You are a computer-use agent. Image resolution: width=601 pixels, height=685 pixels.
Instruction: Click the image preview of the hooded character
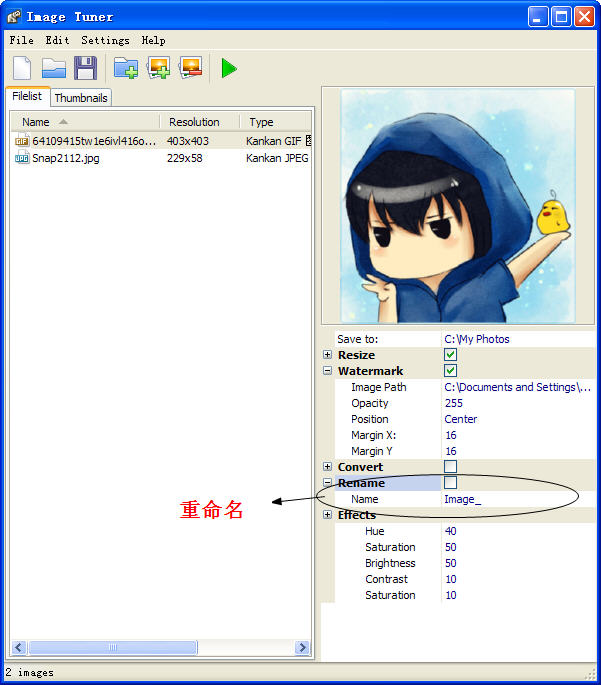point(457,206)
